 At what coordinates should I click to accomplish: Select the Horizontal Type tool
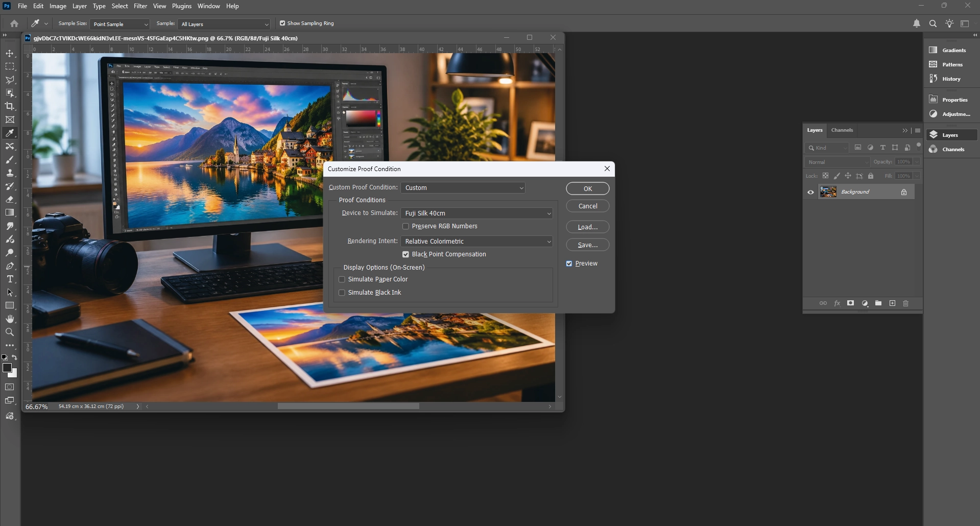pos(10,279)
